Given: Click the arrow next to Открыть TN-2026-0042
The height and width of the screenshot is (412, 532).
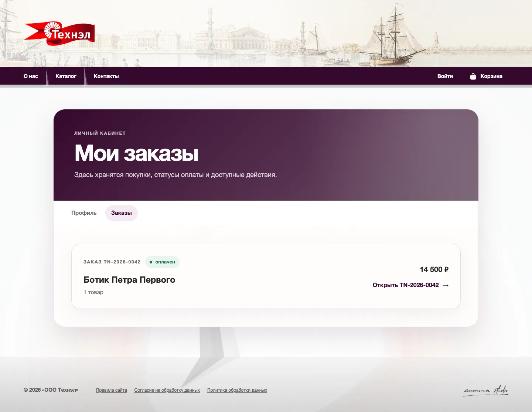Looking at the screenshot, I should (446, 285).
